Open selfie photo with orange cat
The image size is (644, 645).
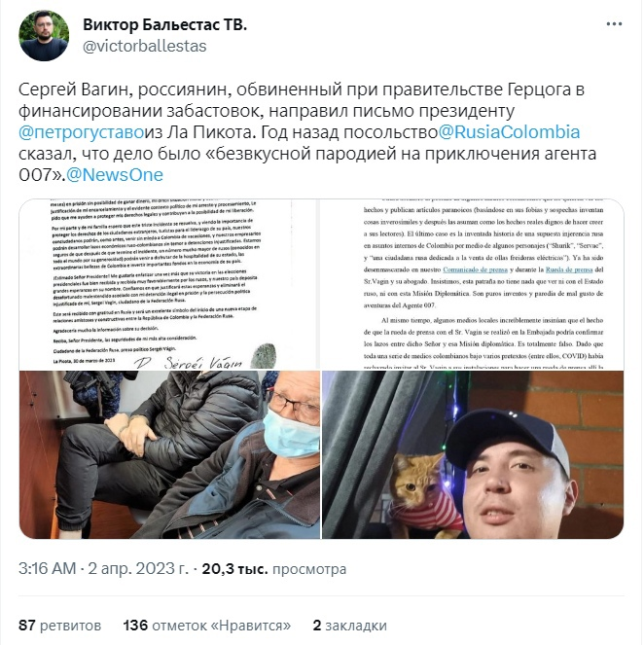pyautogui.click(x=473, y=454)
